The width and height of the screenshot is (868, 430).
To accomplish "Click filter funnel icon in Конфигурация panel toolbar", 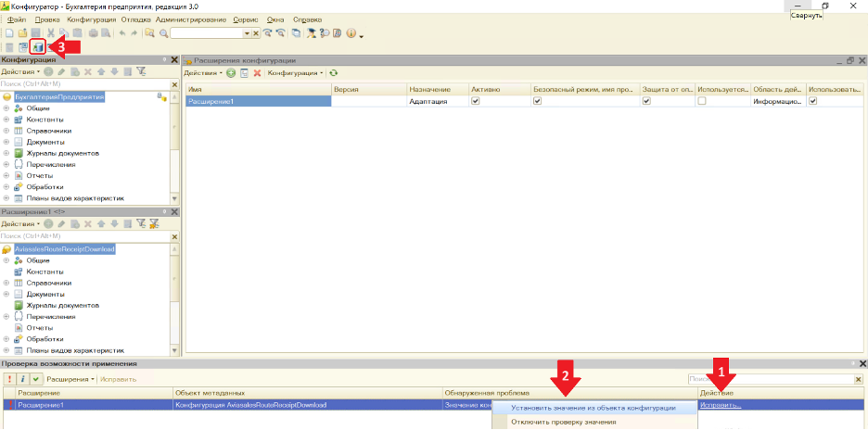I will 141,71.
